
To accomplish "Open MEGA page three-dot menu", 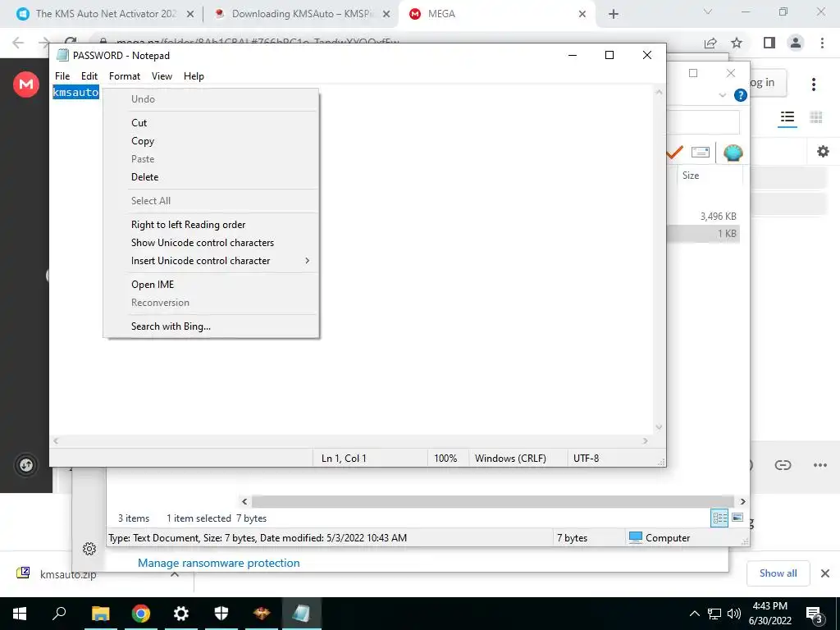I will click(x=813, y=84).
